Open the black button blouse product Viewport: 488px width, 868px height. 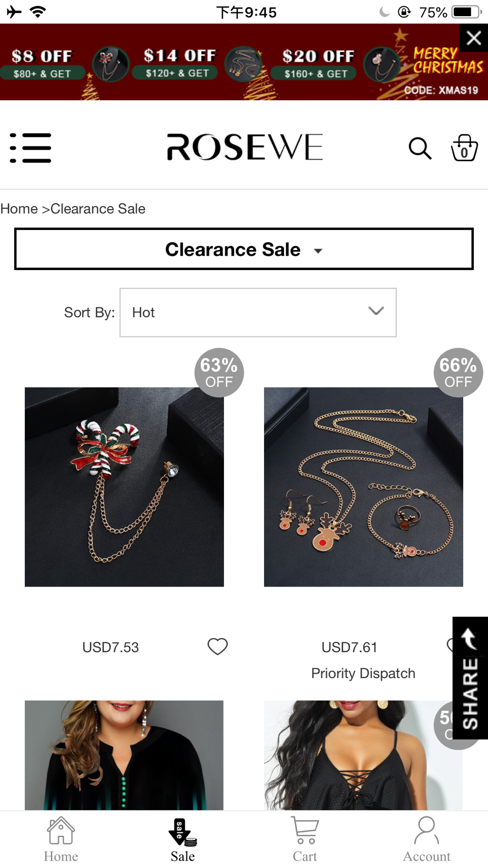124,755
